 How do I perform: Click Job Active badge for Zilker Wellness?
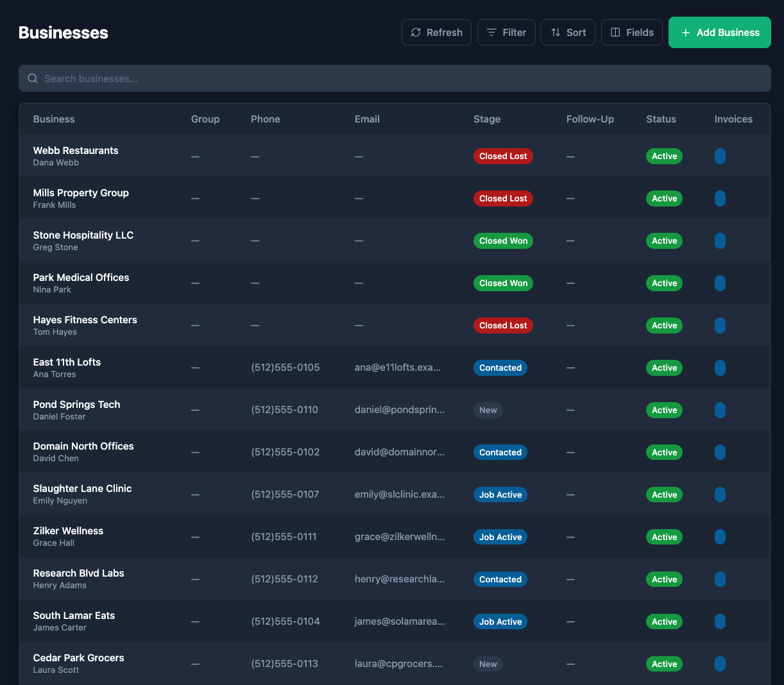click(x=500, y=537)
